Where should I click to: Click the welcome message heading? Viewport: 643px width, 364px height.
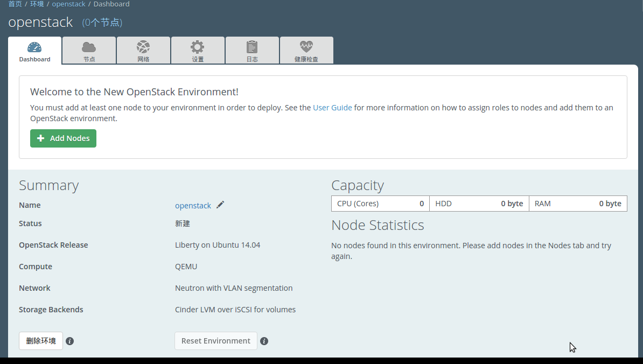pyautogui.click(x=134, y=92)
